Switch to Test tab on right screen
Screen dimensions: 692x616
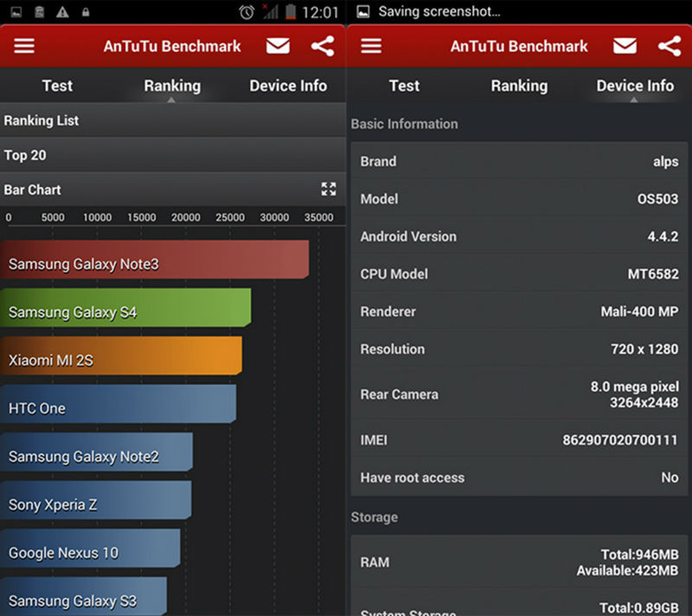(x=404, y=86)
